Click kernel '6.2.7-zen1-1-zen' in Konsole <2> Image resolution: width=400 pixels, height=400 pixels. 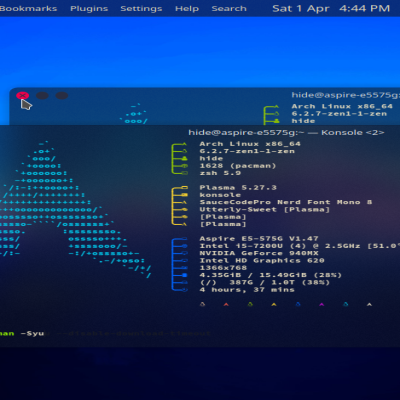[247, 151]
